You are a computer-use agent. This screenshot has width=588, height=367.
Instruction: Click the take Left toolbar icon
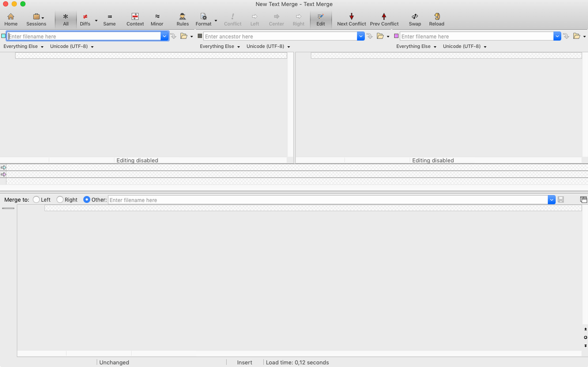click(255, 20)
